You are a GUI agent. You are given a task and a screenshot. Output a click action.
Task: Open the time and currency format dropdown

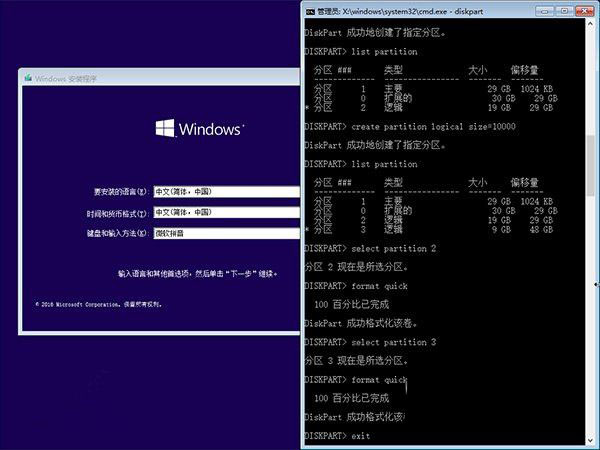(x=227, y=212)
